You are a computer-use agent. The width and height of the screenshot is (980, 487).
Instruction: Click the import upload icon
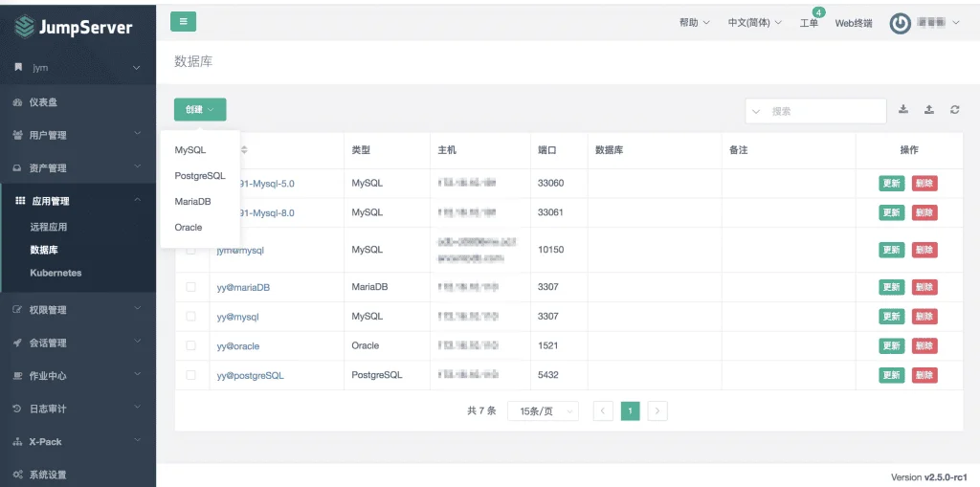[x=929, y=109]
